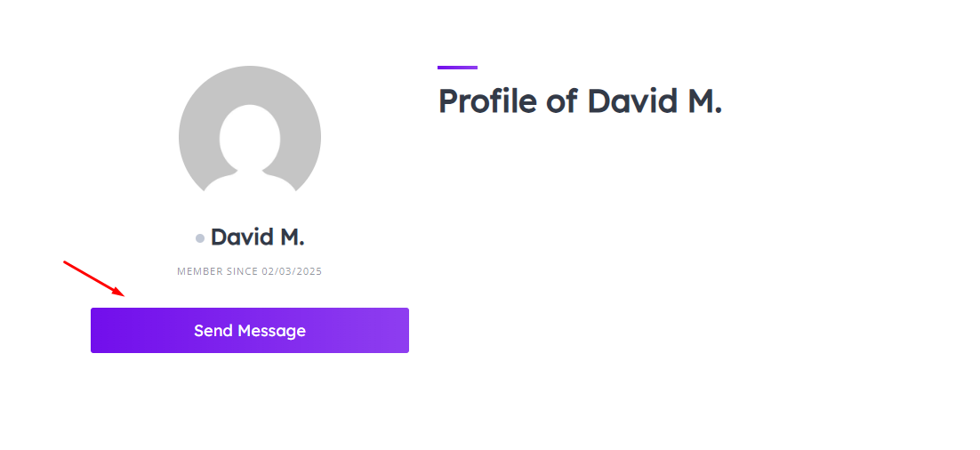Click the word Message on the purple button
Viewport: 980px width, 450px height.
[x=272, y=331]
